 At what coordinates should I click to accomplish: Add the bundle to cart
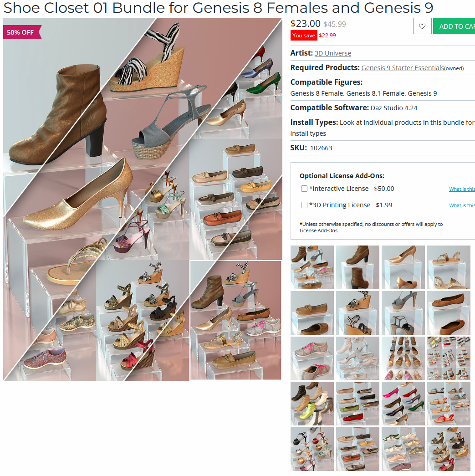pyautogui.click(x=454, y=26)
